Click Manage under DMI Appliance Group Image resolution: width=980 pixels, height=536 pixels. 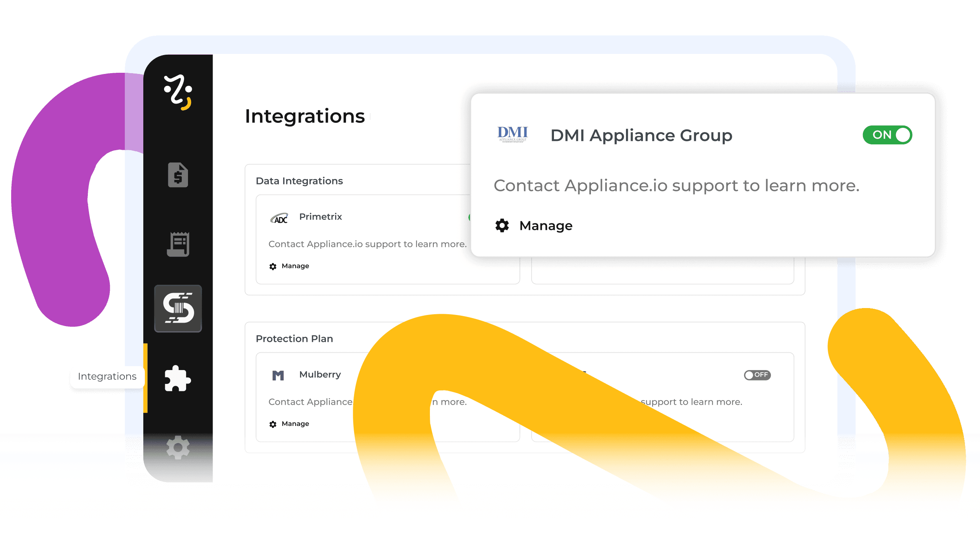coord(545,226)
